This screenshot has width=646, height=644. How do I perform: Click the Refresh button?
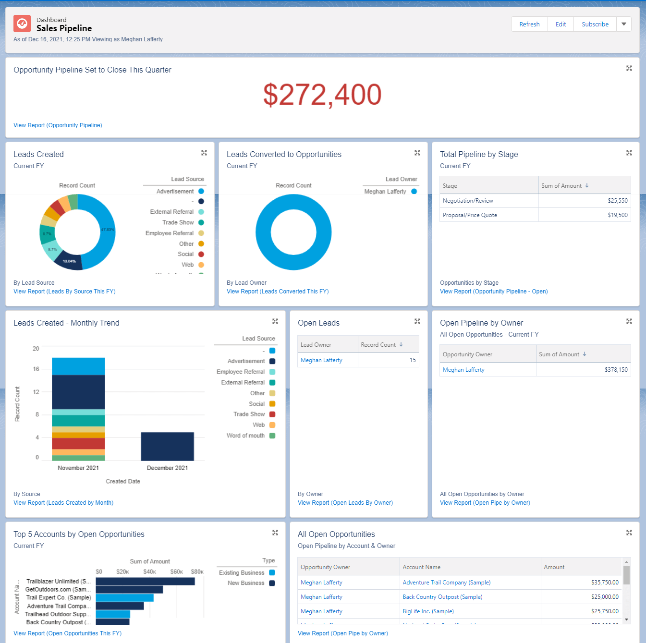[529, 24]
